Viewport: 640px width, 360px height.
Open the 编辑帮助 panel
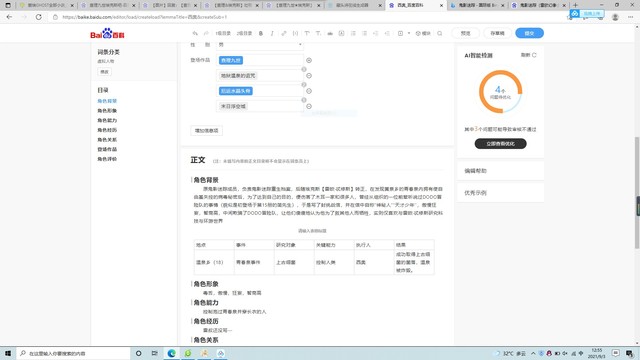click(x=500, y=171)
